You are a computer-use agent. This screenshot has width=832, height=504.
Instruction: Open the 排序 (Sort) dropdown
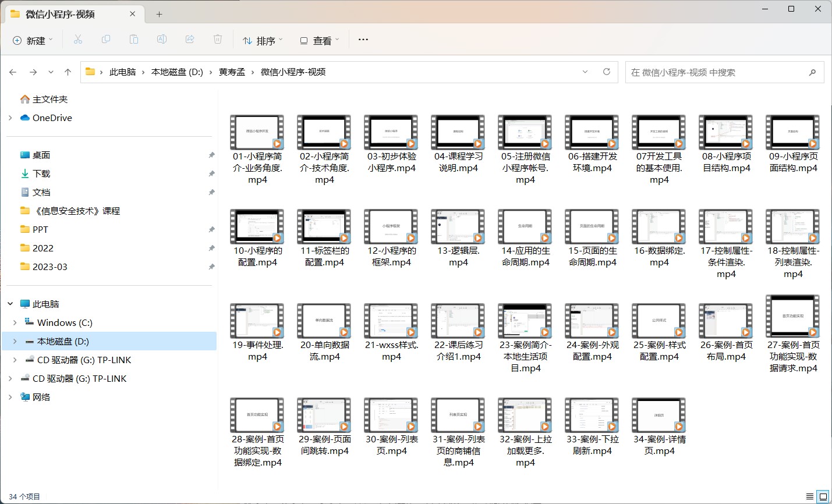tap(263, 40)
